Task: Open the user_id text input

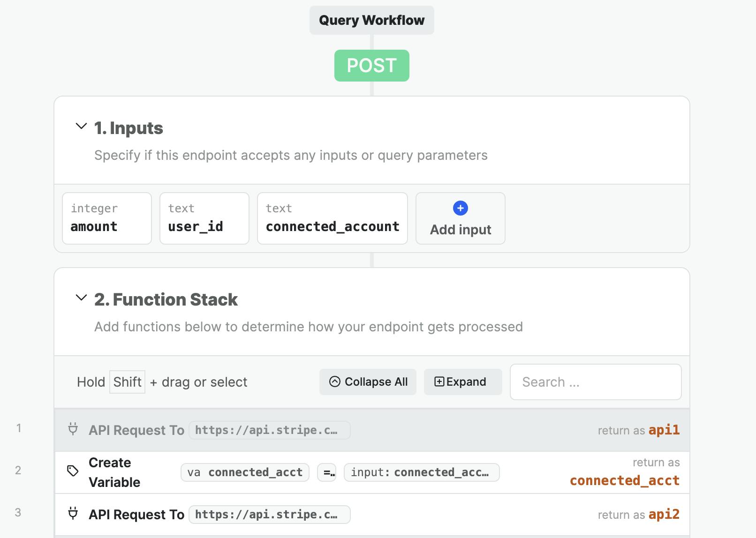Action: [x=204, y=218]
